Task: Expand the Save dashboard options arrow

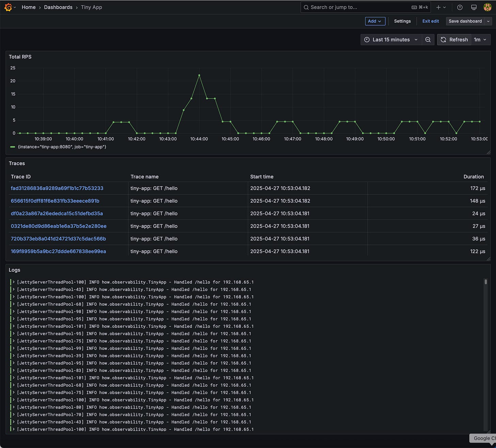Action: point(488,21)
